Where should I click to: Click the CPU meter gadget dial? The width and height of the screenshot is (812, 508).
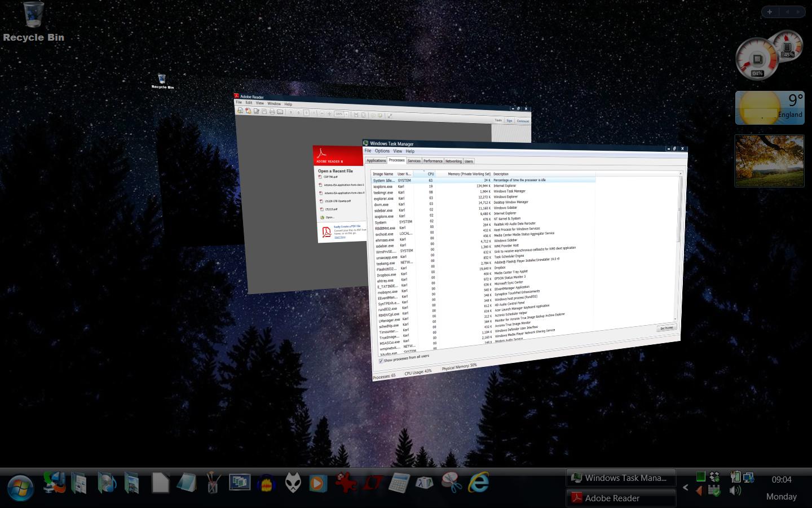pyautogui.click(x=757, y=59)
